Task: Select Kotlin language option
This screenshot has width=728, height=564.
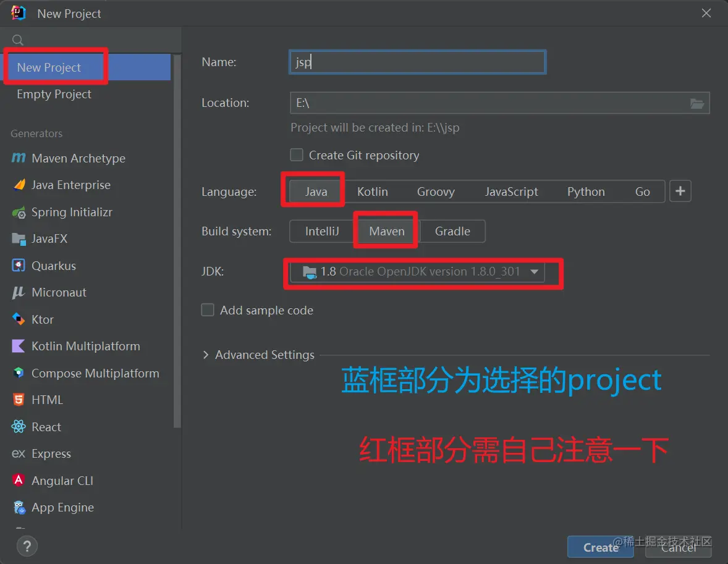Action: pyautogui.click(x=373, y=192)
